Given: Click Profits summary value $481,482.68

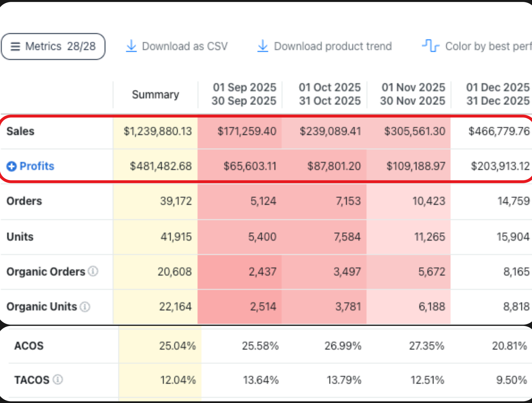Looking at the screenshot, I should (161, 166).
